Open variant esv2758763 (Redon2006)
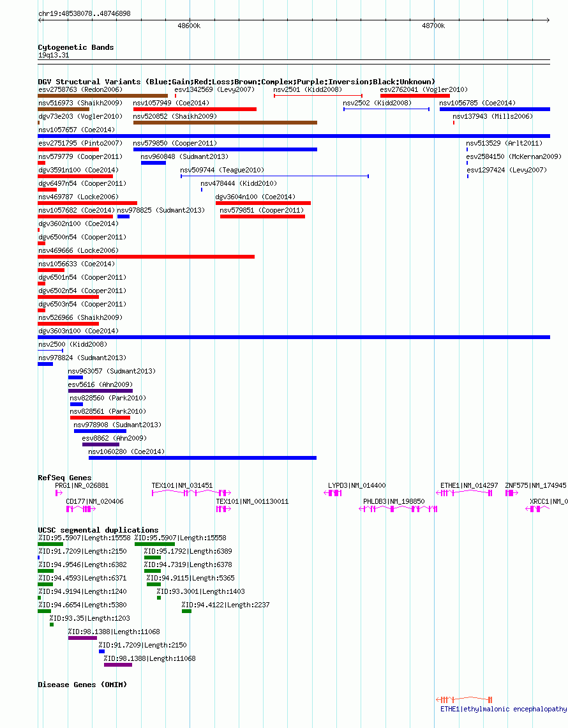 click(80, 89)
